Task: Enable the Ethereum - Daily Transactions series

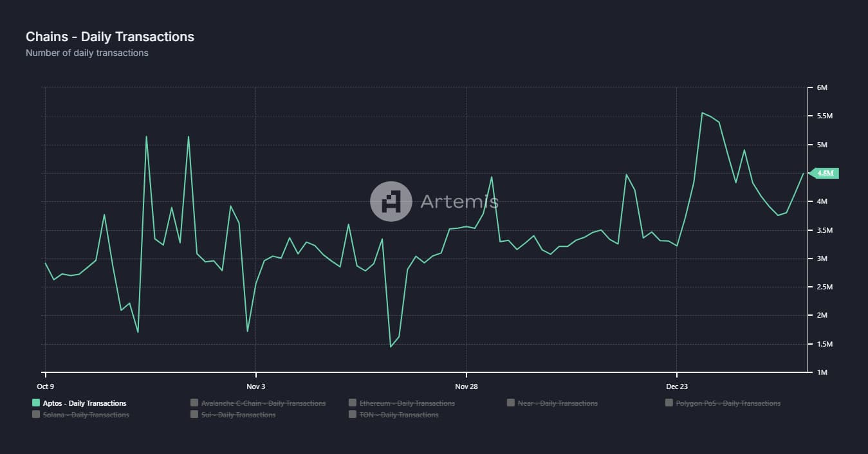Action: pos(406,403)
